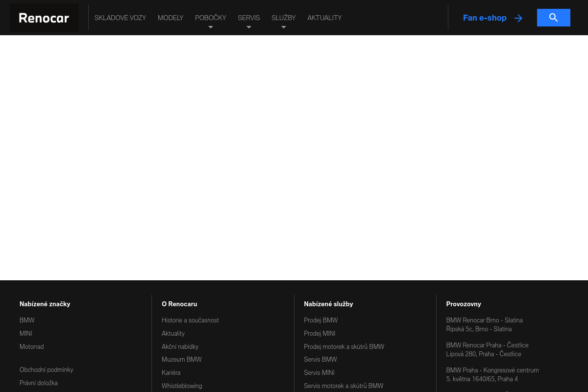Open Historie a současnost link
588x392 pixels.
click(x=190, y=320)
